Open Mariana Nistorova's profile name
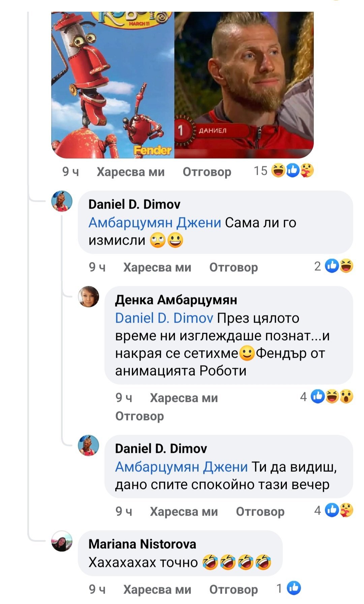Screen dimensions: 364x604 coord(142,544)
